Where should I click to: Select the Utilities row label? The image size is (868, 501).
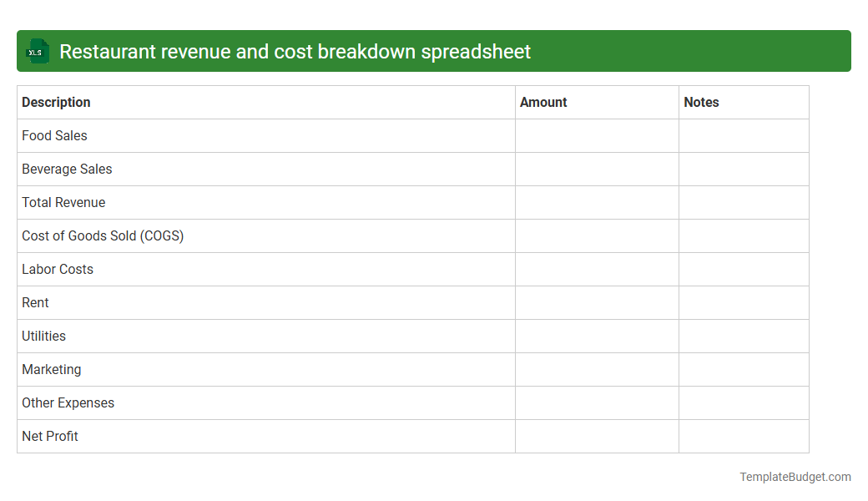(x=43, y=336)
